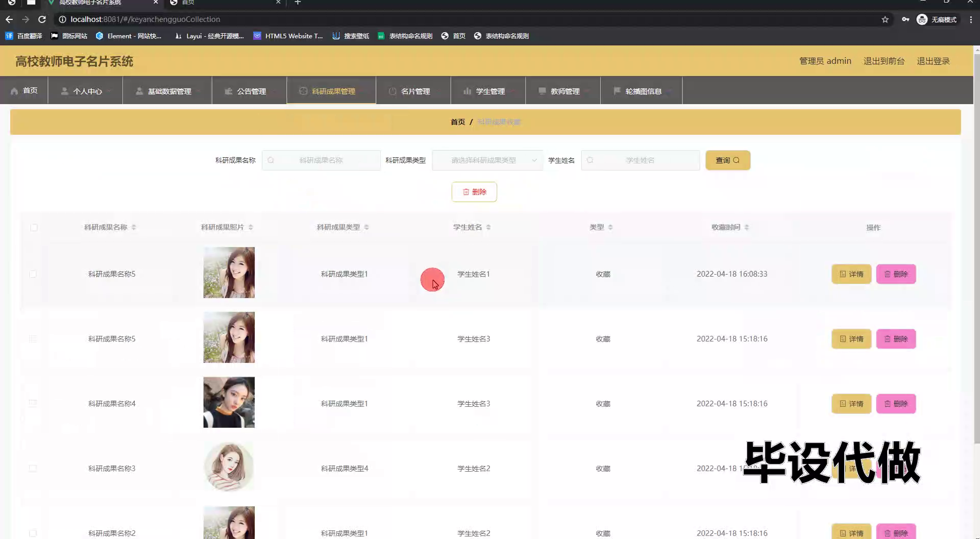Open the 百度翻译 bookmark
Image resolution: width=980 pixels, height=539 pixels.
[24, 36]
